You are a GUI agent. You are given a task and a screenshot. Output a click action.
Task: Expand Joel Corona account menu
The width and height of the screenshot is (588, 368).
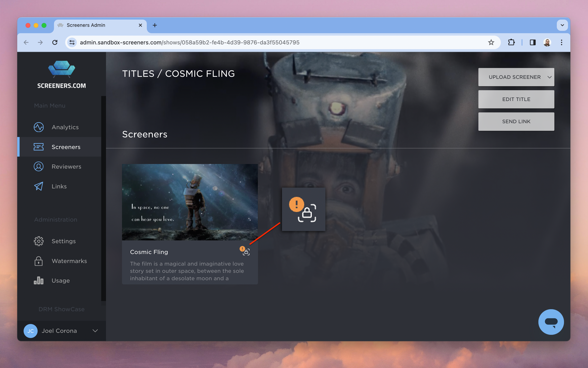pyautogui.click(x=95, y=331)
